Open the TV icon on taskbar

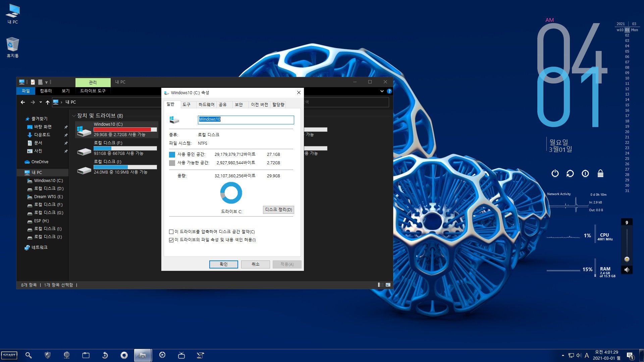tap(181, 355)
